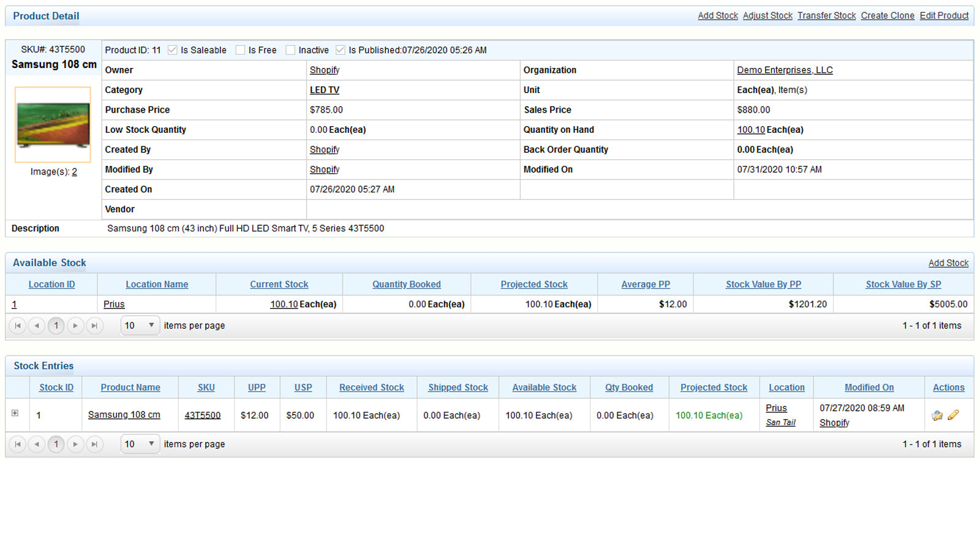The image size is (980, 551).
Task: Open Transfer Stock from top menu
Action: pos(826,16)
